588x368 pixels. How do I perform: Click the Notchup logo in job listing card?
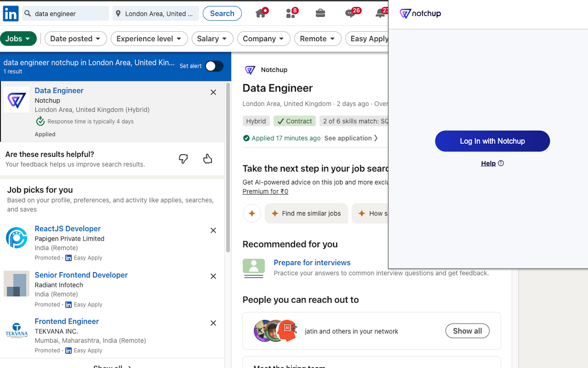17,100
